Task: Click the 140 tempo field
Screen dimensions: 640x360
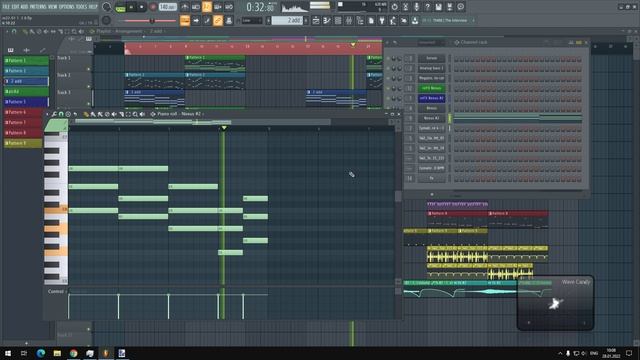Action: click(167, 7)
